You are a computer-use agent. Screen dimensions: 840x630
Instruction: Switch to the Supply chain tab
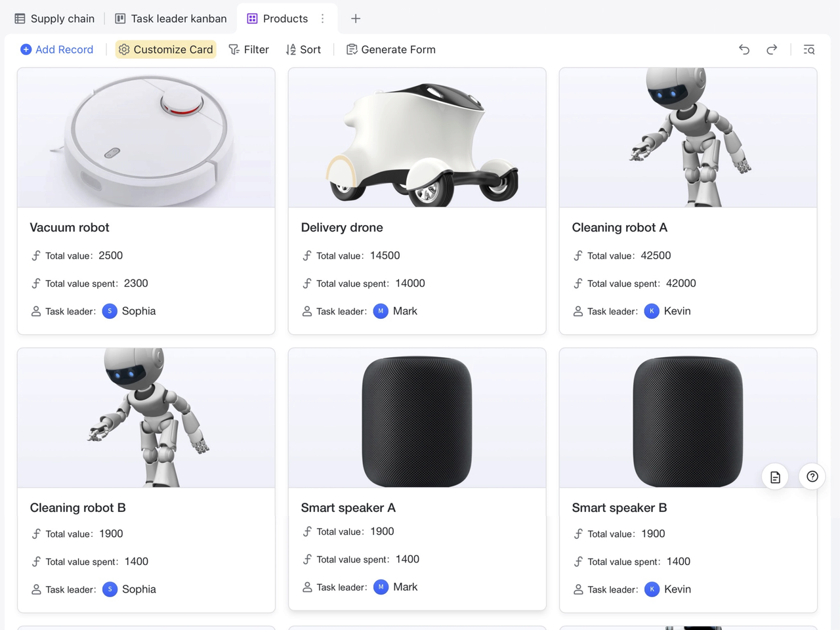coord(54,18)
